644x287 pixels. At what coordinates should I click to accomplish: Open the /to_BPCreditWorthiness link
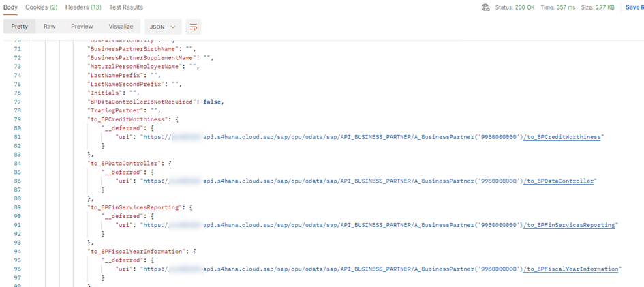coord(562,137)
